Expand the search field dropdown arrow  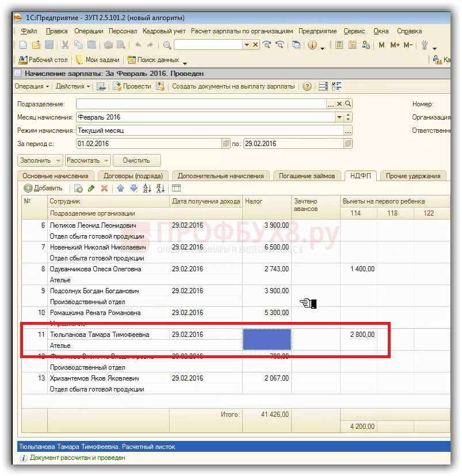[247, 45]
